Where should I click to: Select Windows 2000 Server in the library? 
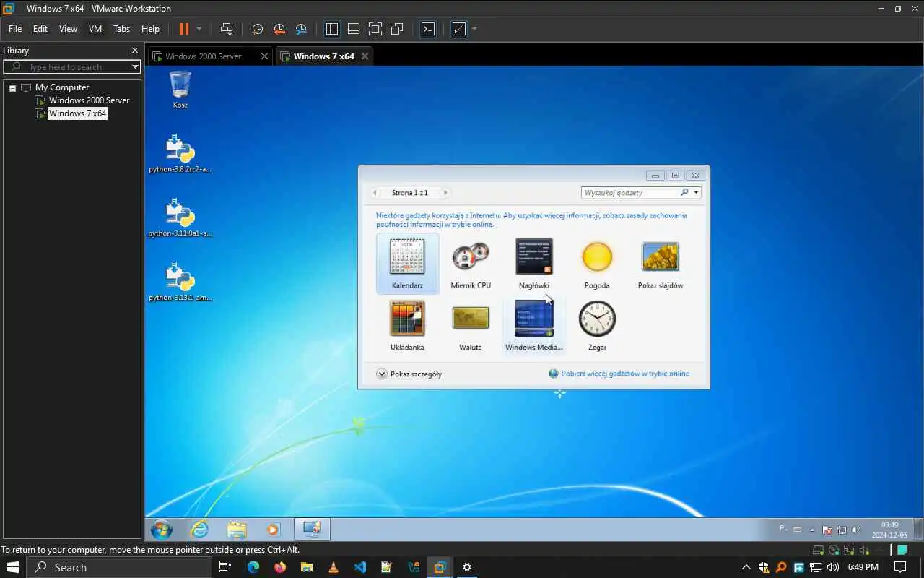pyautogui.click(x=89, y=100)
